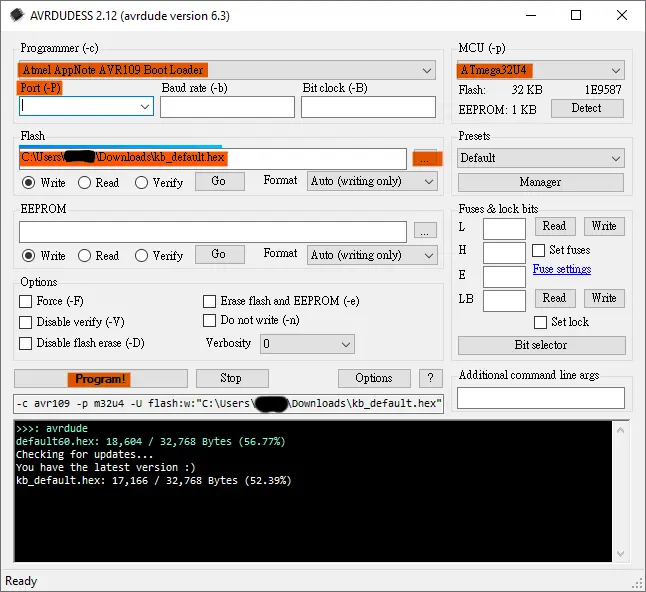Select the EEPROM Verify radio button
Image resolution: width=646 pixels, height=592 pixels.
point(141,255)
